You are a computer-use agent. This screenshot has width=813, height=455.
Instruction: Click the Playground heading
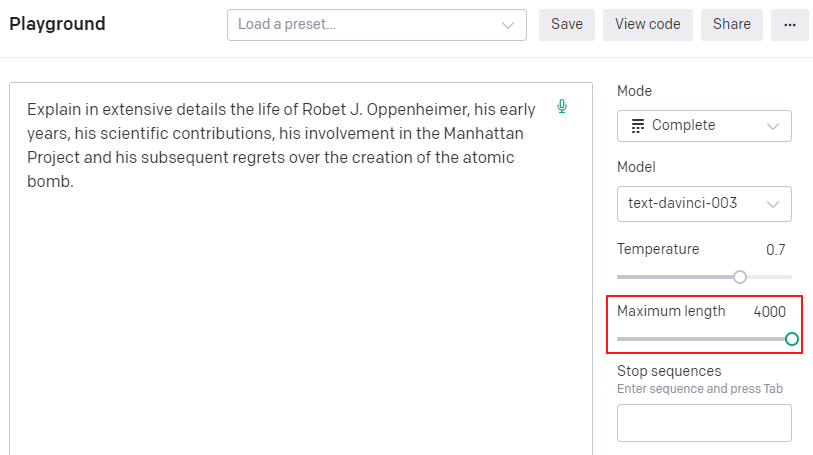point(57,24)
